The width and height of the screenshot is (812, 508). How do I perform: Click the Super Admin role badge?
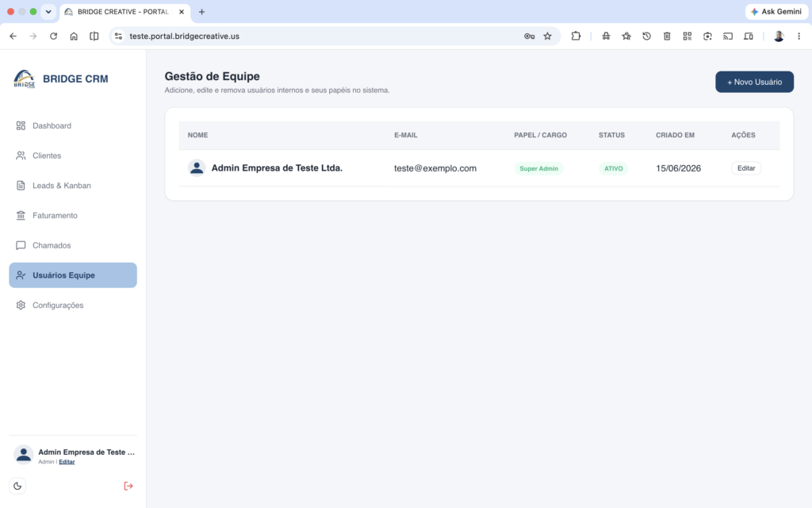point(538,168)
